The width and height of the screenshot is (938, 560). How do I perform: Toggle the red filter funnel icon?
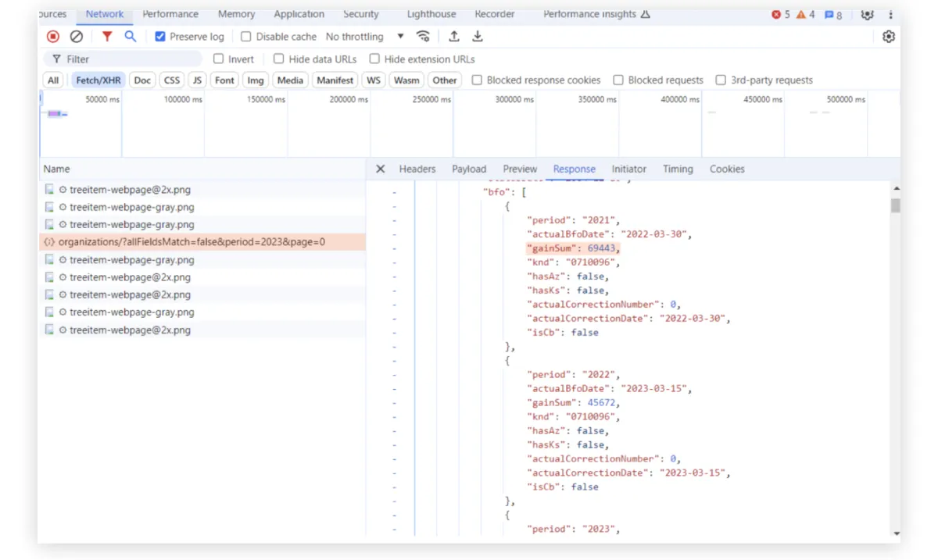tap(107, 37)
